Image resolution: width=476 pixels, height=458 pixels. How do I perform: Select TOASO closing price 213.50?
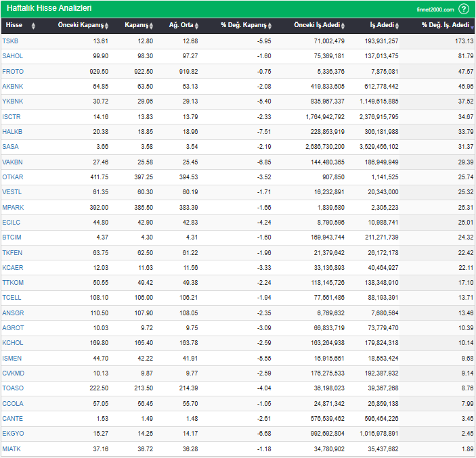(x=144, y=388)
